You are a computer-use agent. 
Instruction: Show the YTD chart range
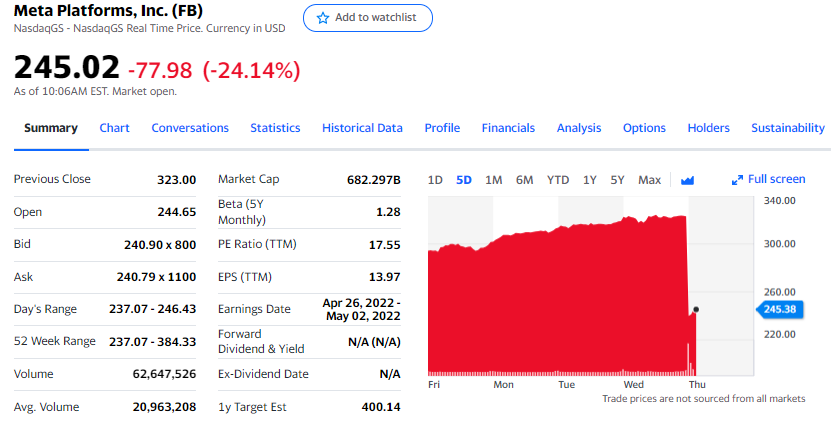click(x=558, y=180)
